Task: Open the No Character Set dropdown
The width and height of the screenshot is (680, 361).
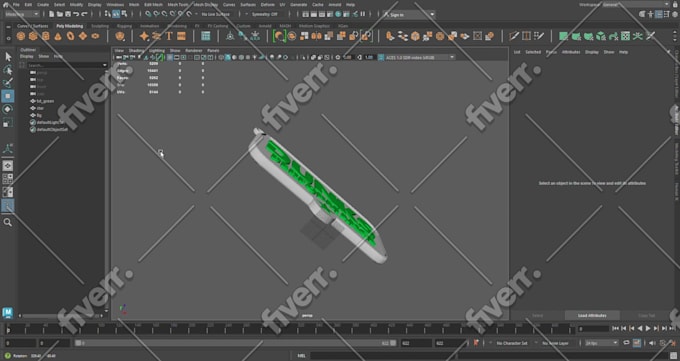Action: pos(511,343)
